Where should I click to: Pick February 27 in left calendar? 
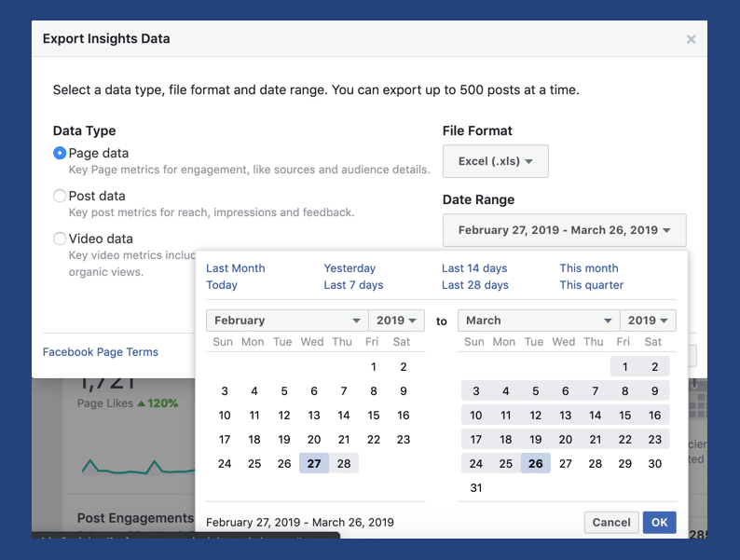tap(314, 463)
